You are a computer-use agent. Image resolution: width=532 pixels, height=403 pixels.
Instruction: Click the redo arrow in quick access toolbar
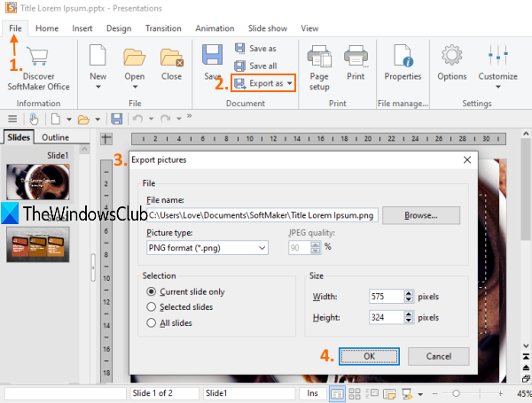(165, 119)
